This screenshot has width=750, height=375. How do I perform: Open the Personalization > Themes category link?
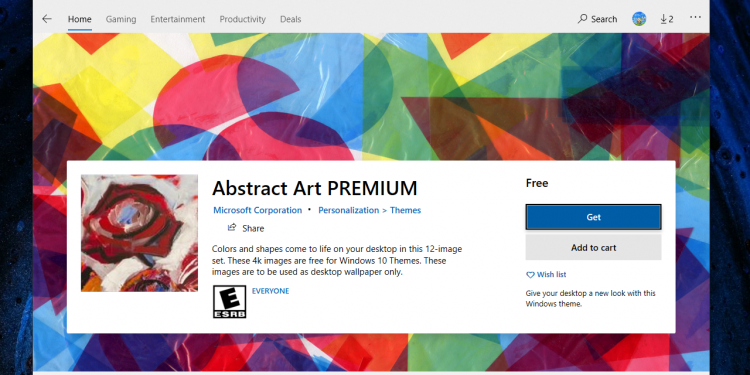(369, 210)
